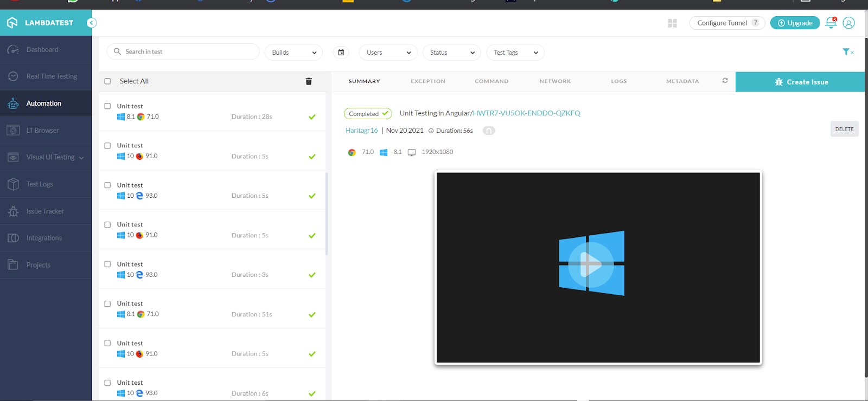This screenshot has height=401, width=868.
Task: Open the Test Tags dropdown
Action: coord(515,53)
